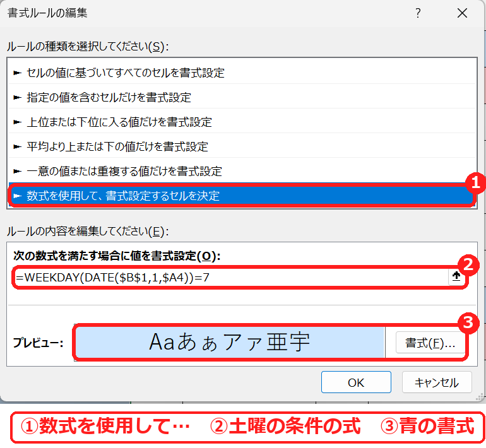This screenshot has height=448, width=486.
Task: Open the 書式(F)... format button
Action: coord(430,343)
